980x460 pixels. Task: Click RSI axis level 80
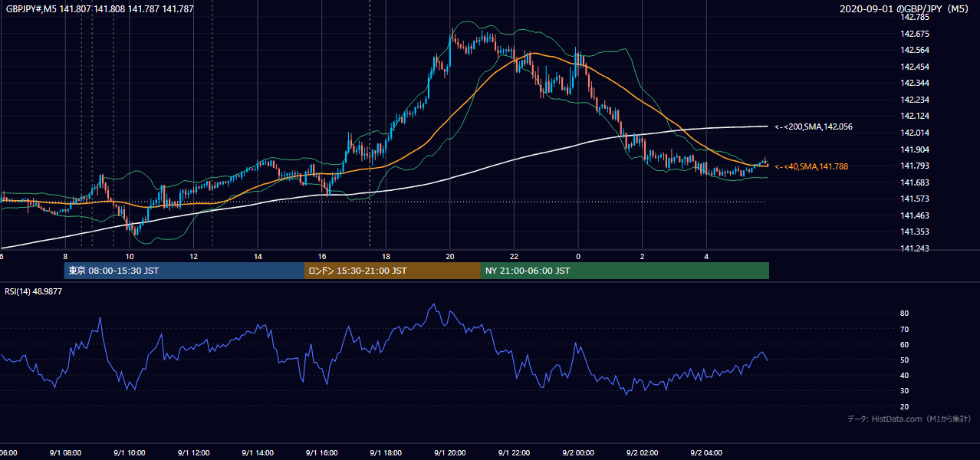tap(905, 314)
